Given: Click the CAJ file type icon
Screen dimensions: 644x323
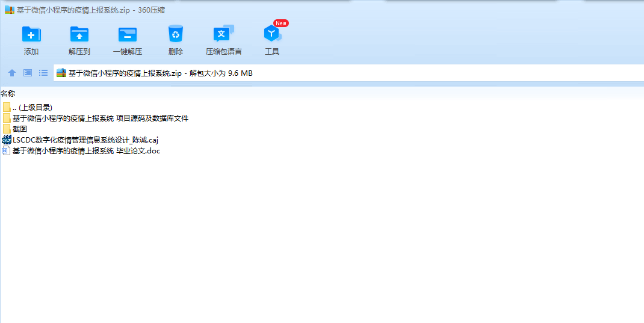Looking at the screenshot, I should point(7,140).
